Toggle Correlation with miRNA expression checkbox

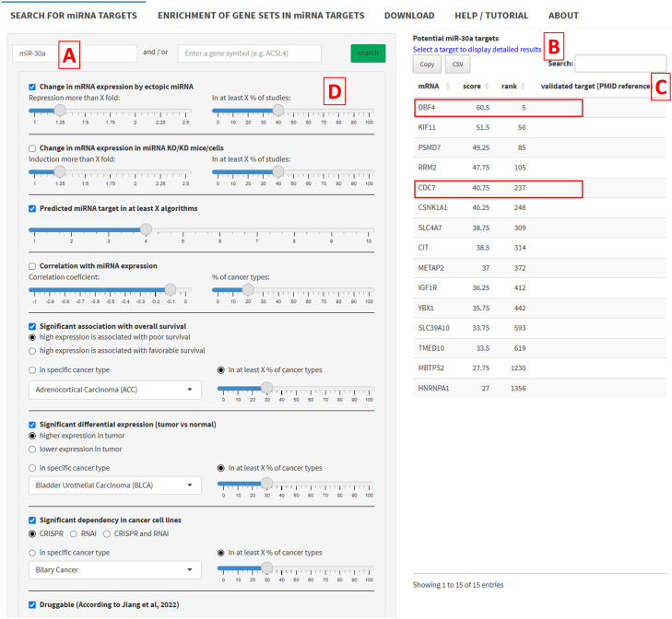point(32,266)
